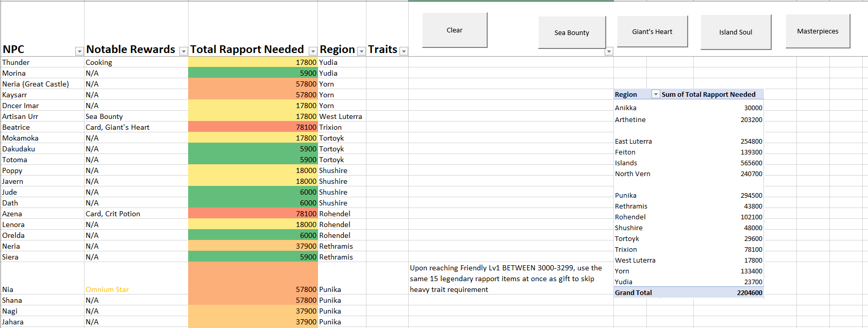Open the Notable Rewards filter dropdown
Screen dimensions: 868x328
coord(183,51)
